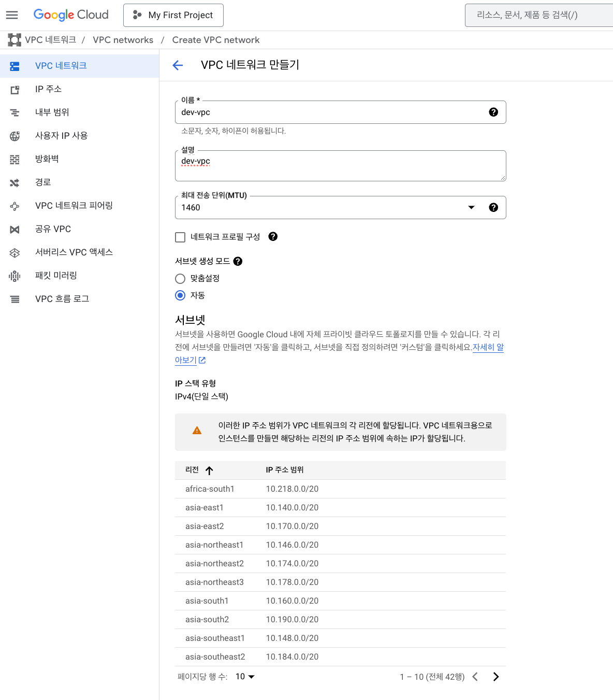This screenshot has width=613, height=700.
Task: Select the 자동 radio button
Action: coord(180,295)
